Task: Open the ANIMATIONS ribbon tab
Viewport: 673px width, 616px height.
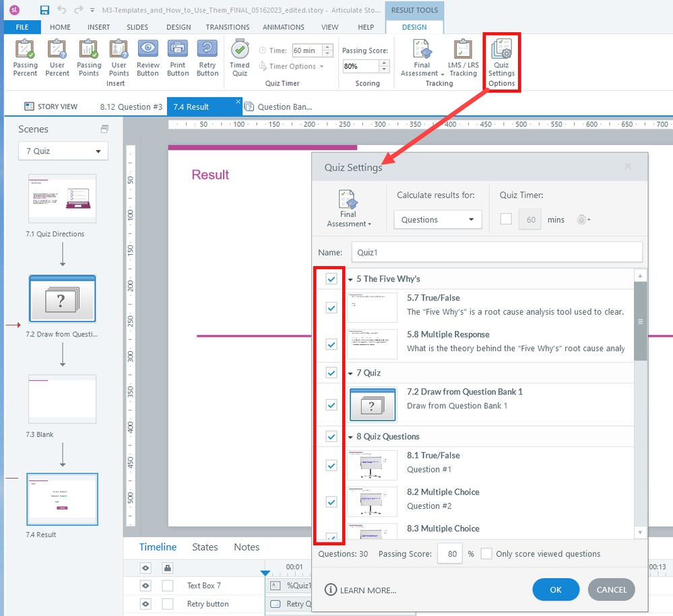Action: (282, 27)
